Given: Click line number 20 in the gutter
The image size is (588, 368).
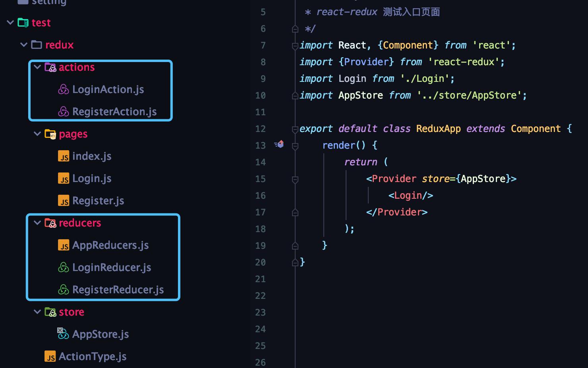Looking at the screenshot, I should click(260, 262).
